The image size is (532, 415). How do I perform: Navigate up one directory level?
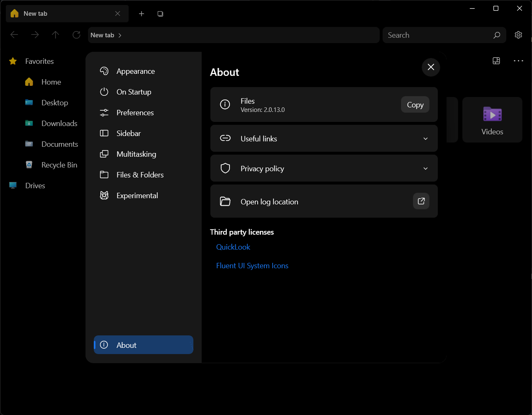click(56, 35)
